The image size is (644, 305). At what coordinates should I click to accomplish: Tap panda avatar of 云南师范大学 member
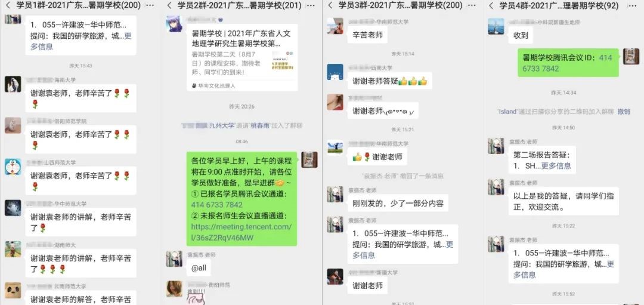click(13, 290)
